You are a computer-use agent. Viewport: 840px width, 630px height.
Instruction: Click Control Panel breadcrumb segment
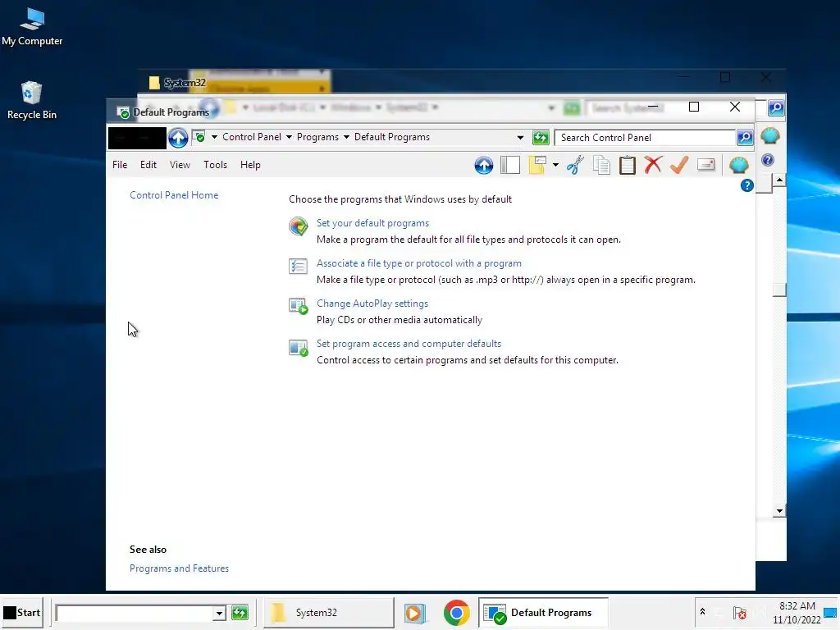tap(252, 137)
